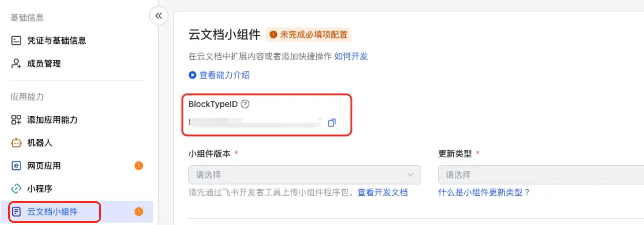
Task: Click the play icon beside 查看能力介绍
Action: [x=192, y=75]
